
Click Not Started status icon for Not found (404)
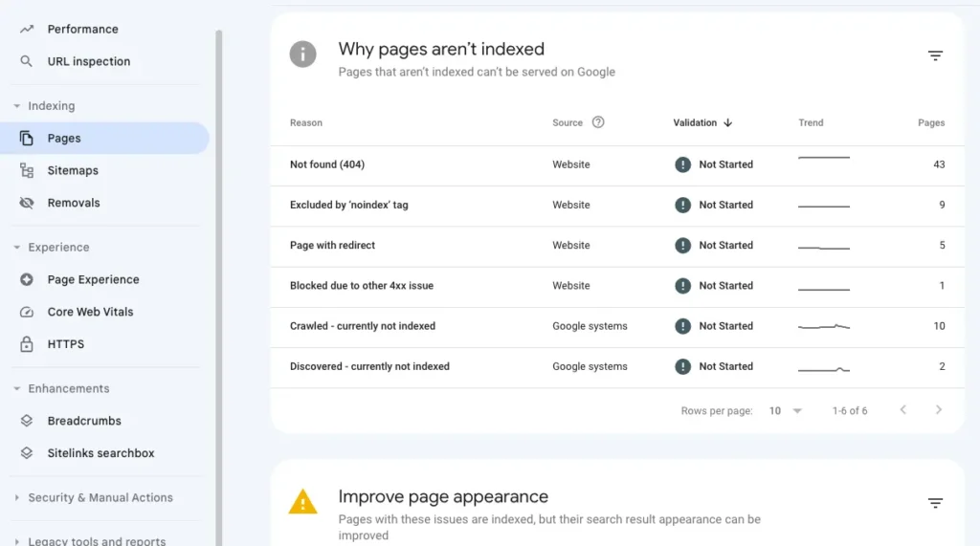point(682,164)
